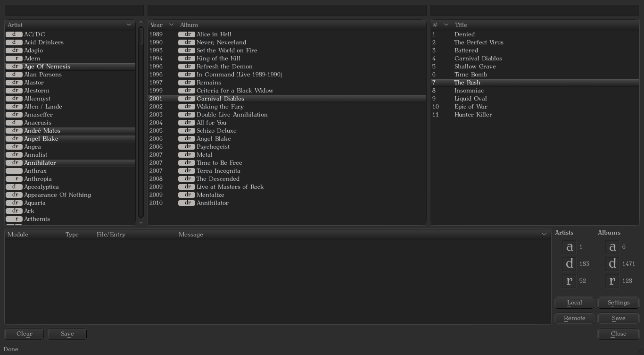The height and width of the screenshot is (355, 644).
Task: Toggle Albums 'a' filter icon
Action: click(x=612, y=247)
